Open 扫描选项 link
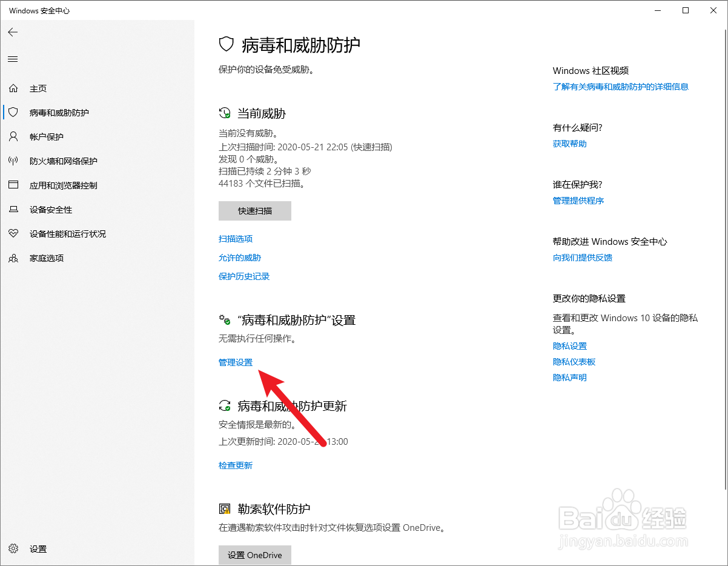The height and width of the screenshot is (566, 728). [236, 239]
